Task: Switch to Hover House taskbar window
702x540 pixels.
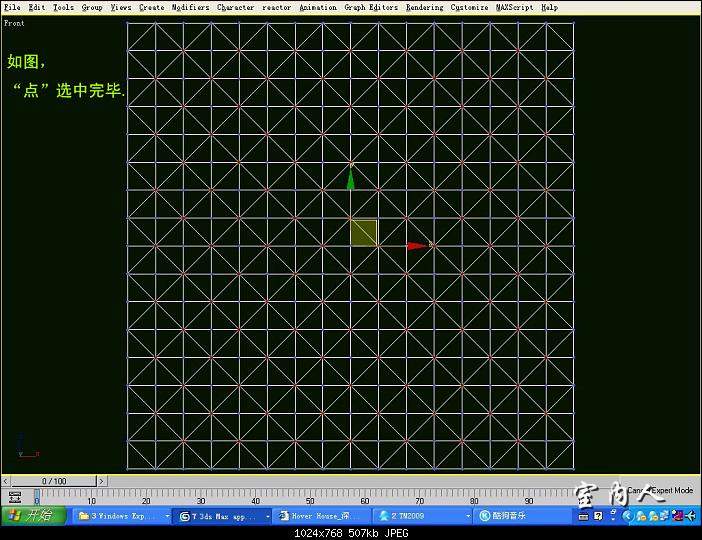Action: (x=322, y=516)
